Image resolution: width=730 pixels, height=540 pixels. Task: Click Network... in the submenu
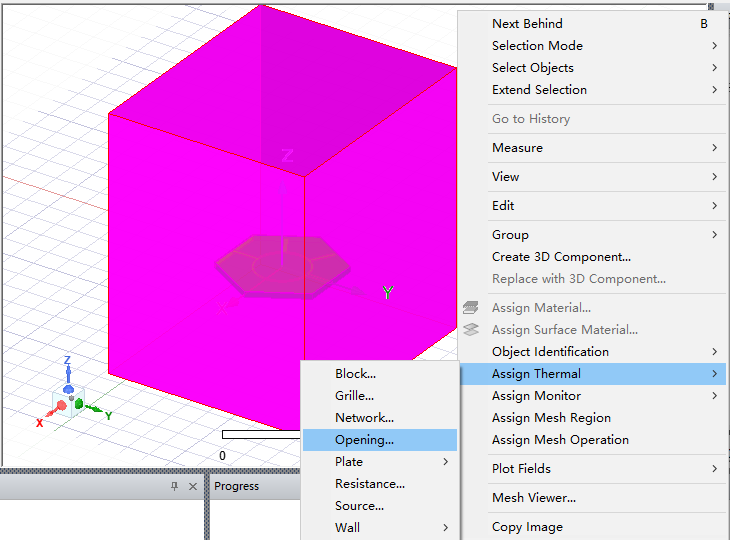tap(364, 418)
